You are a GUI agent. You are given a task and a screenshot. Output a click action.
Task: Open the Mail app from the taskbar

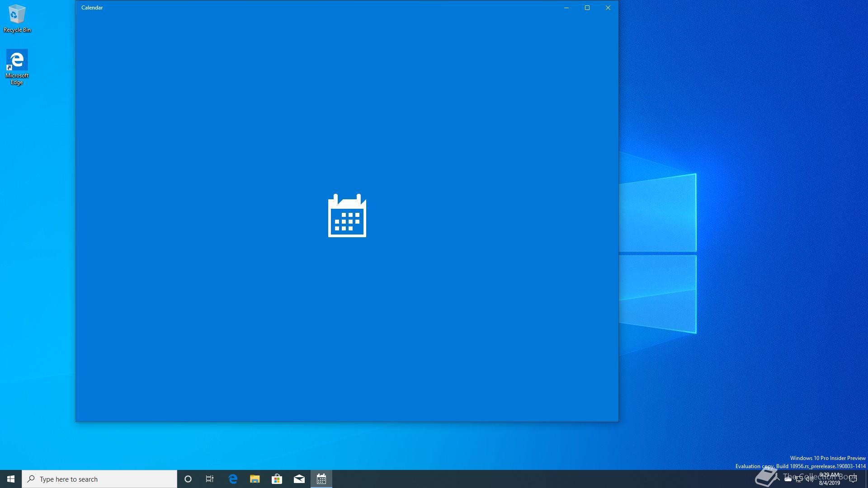point(299,479)
